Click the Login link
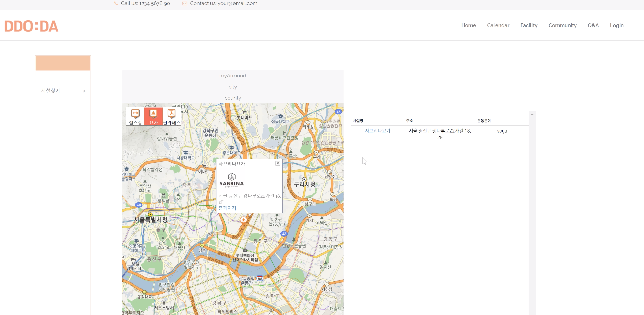The image size is (644, 315). pos(616,25)
